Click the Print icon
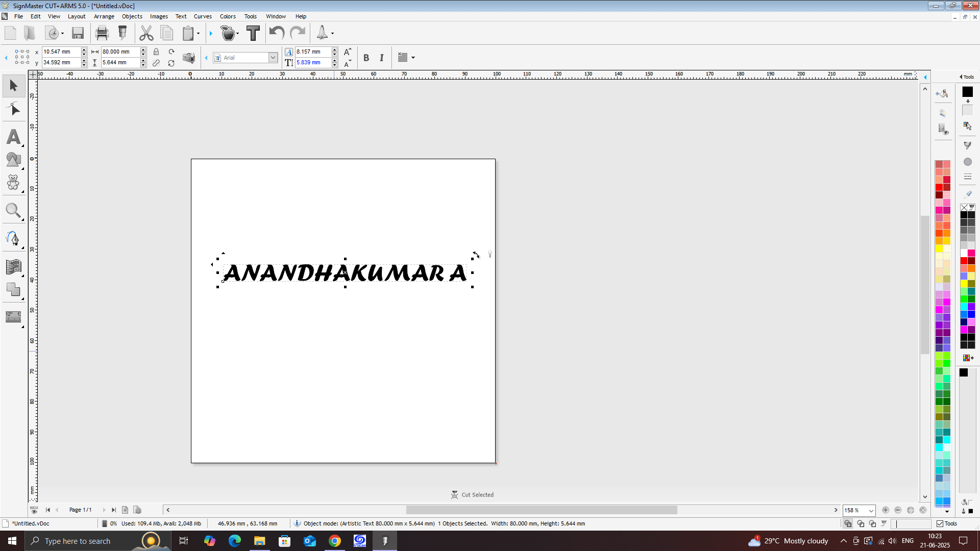980x551 pixels. 102,33
